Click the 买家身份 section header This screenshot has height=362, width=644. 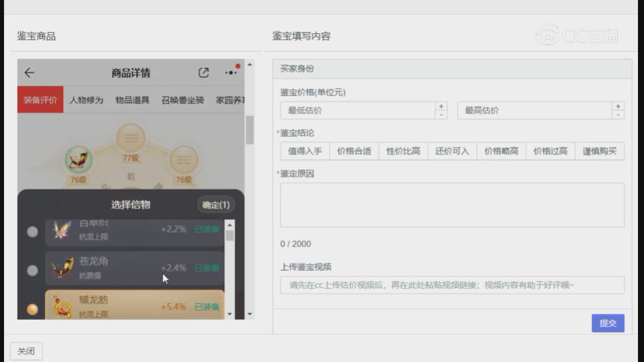(x=452, y=69)
